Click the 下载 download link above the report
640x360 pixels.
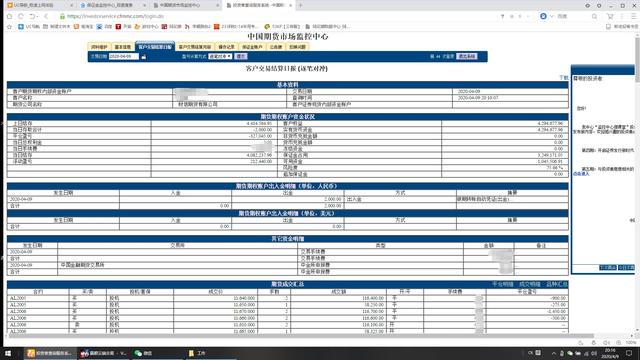point(564,78)
